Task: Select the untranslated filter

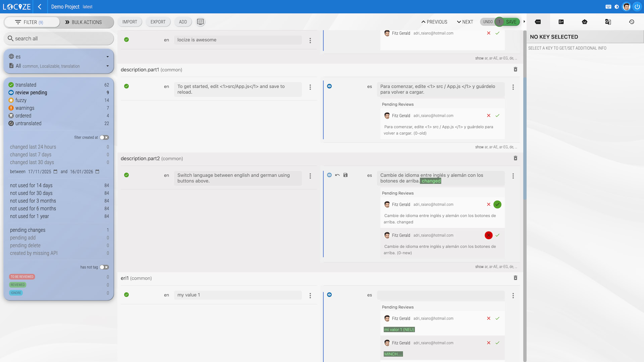Action: (x=29, y=123)
